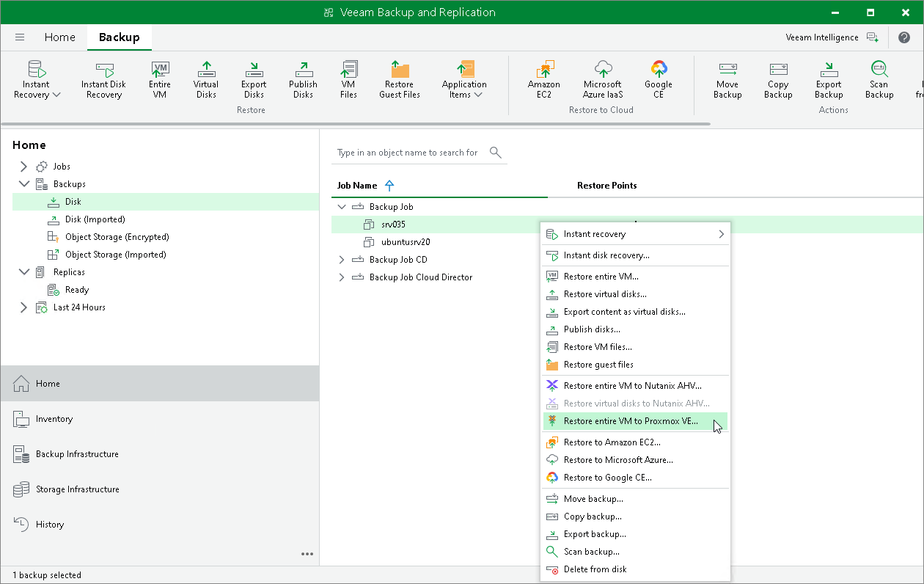Choose Export content as virtual disks
Screen dimensions: 924x584
pyautogui.click(x=636, y=312)
